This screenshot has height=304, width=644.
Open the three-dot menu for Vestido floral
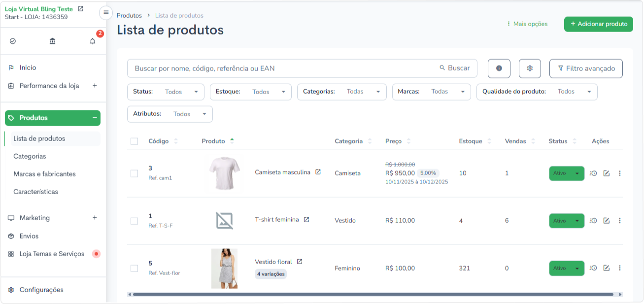tap(620, 268)
